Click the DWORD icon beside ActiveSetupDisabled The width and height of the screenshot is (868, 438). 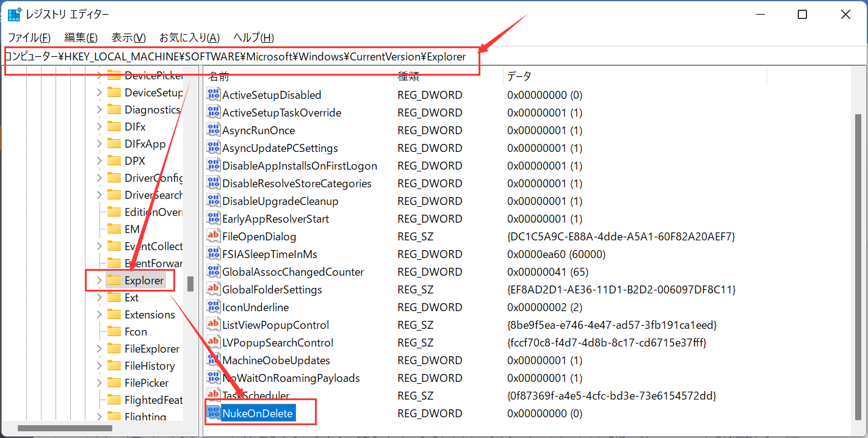pyautogui.click(x=213, y=95)
